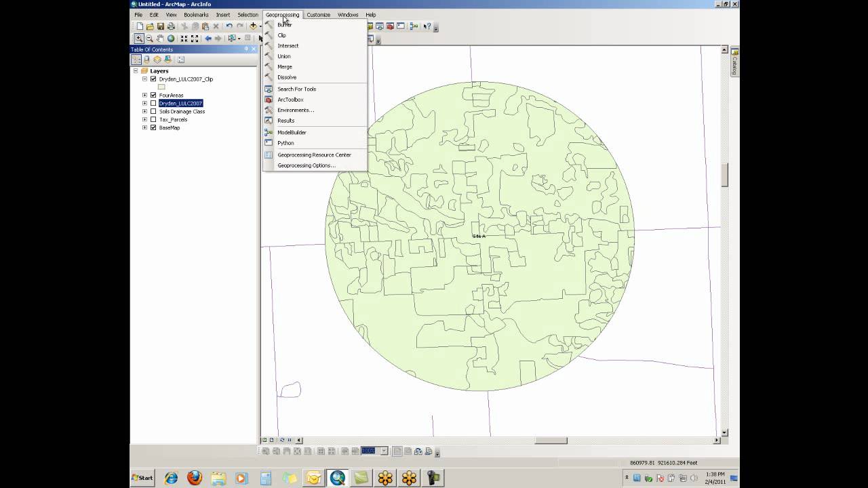Screen dimensions: 868x488
Task: Open the Python window entry
Action: pos(315,143)
